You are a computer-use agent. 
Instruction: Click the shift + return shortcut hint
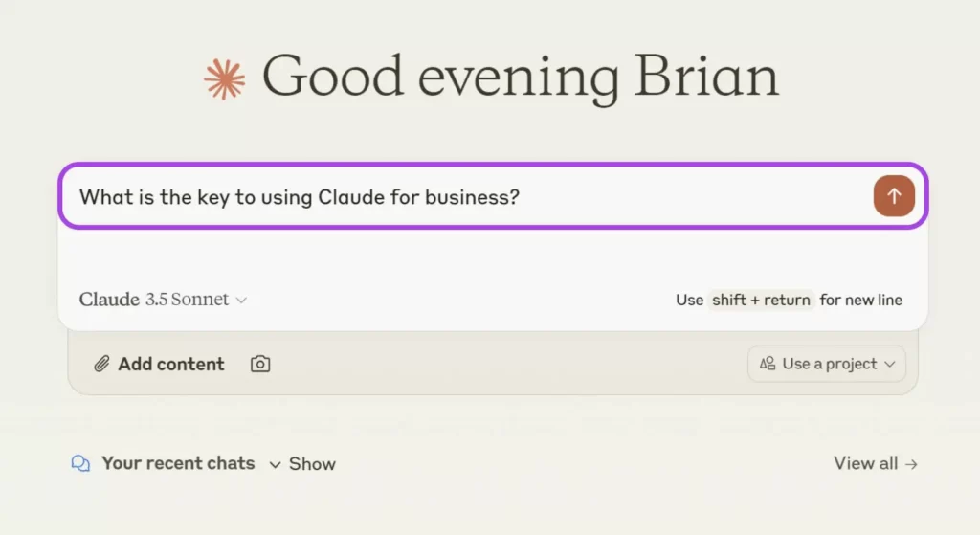pyautogui.click(x=761, y=300)
